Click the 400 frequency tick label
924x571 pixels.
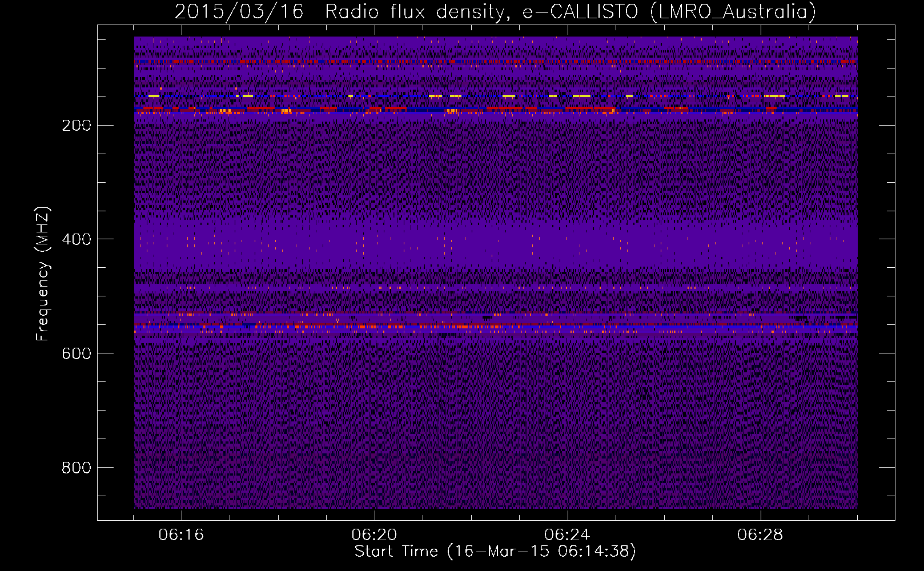tap(77, 239)
